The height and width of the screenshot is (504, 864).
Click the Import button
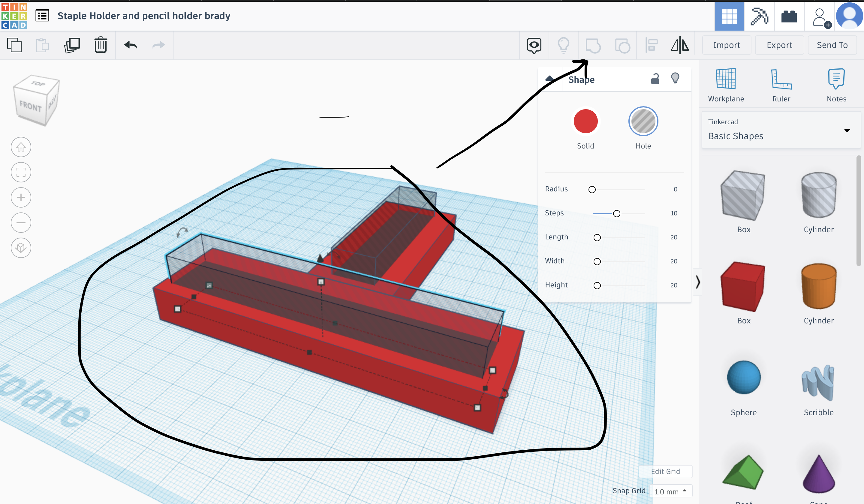pyautogui.click(x=727, y=45)
